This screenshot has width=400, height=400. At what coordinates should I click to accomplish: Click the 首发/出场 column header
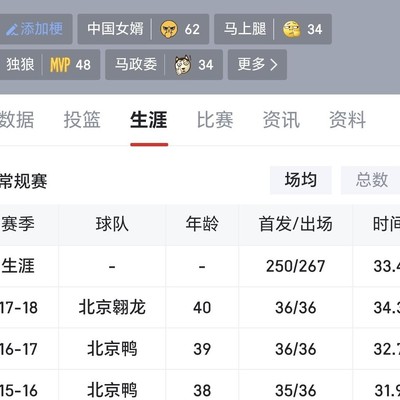(x=296, y=224)
